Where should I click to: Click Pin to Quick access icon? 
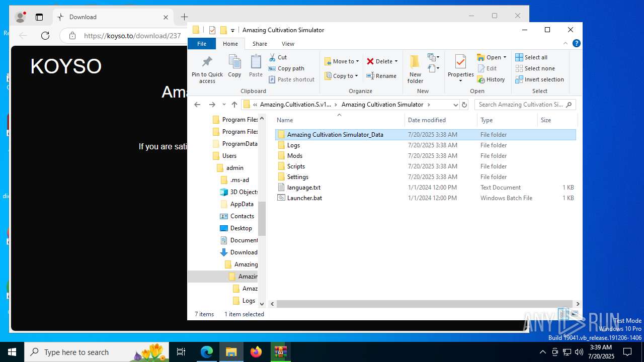pyautogui.click(x=207, y=69)
